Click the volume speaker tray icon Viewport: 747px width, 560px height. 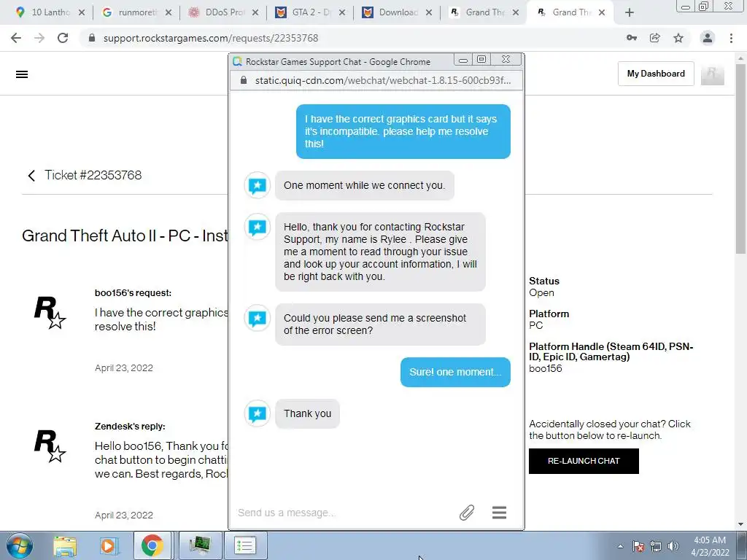click(673, 546)
